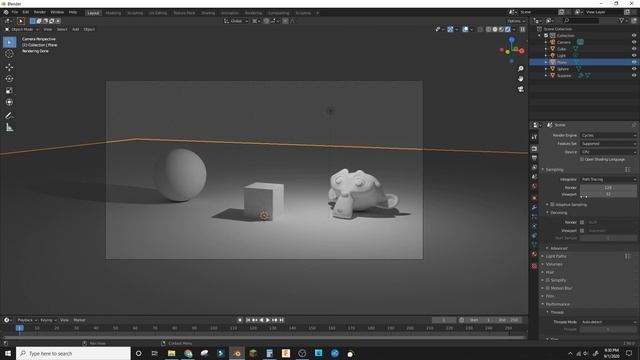Hide the Suzanne object in outliner
The image size is (640, 360).
634,76
